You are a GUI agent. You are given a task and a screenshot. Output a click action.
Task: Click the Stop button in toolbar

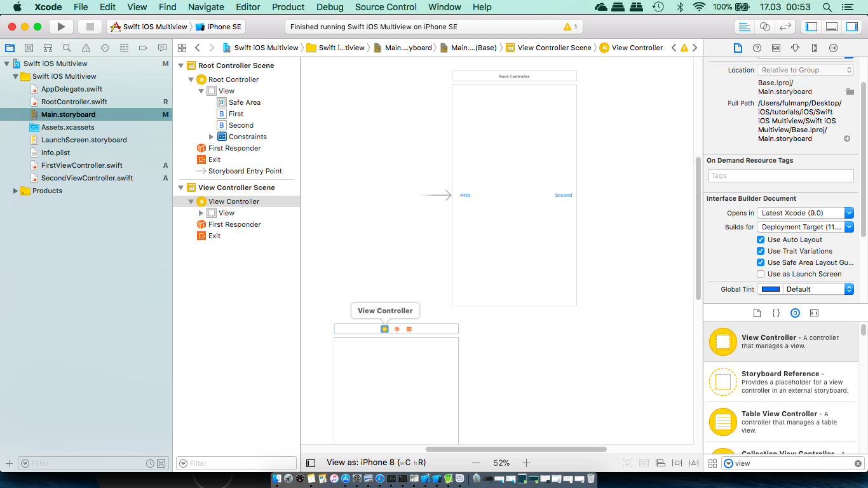click(90, 27)
